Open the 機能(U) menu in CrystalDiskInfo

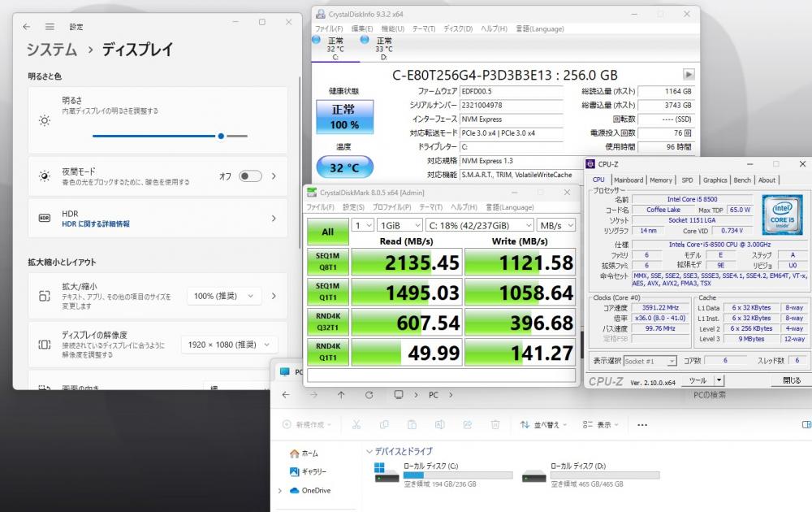[392, 29]
